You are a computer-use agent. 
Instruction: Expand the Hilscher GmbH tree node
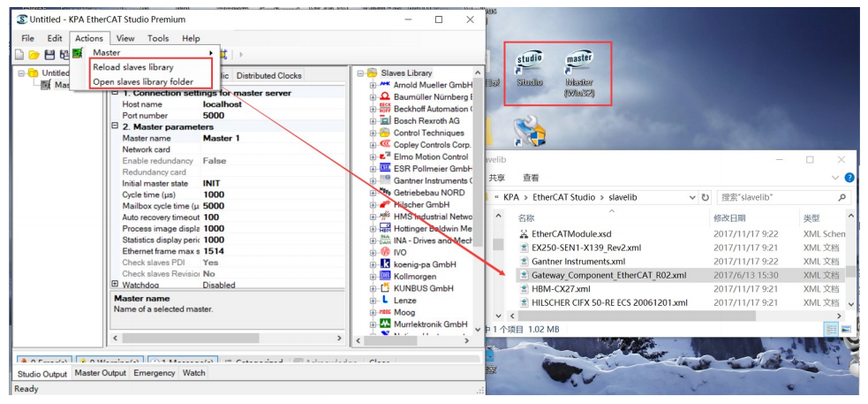click(373, 204)
